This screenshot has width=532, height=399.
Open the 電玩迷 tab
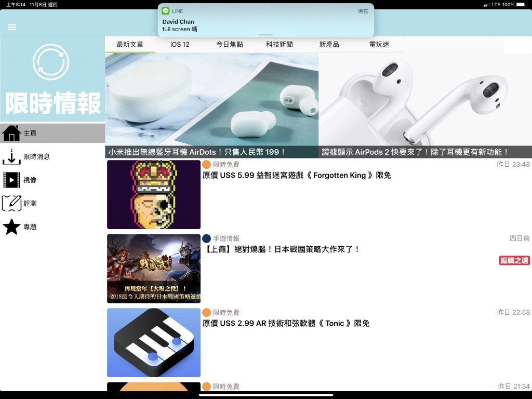(379, 45)
